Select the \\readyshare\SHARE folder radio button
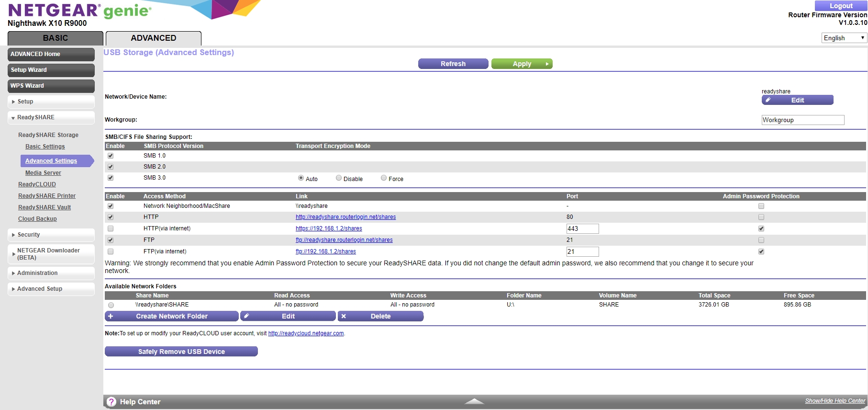This screenshot has height=410, width=868. pyautogui.click(x=111, y=305)
